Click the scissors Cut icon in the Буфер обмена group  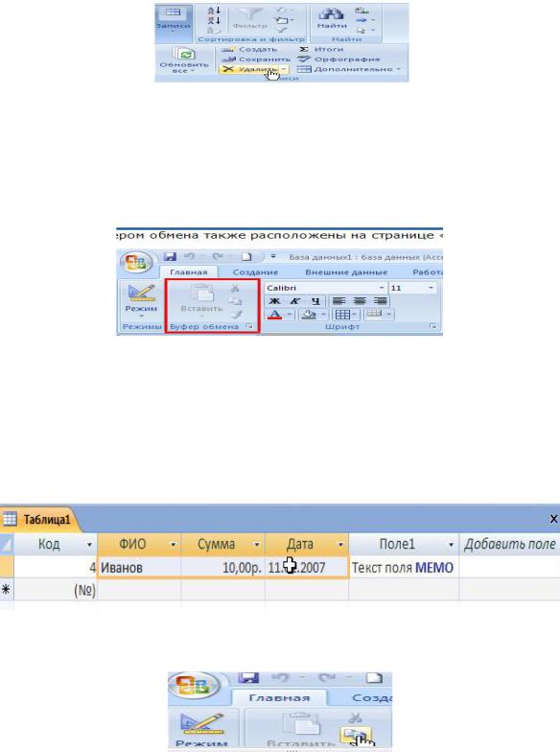235,288
